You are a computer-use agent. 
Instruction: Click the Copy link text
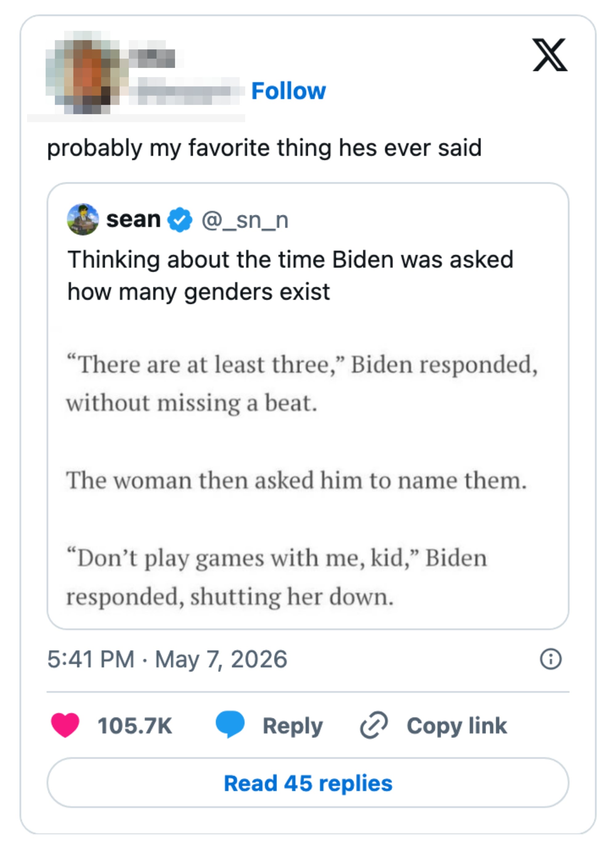457,726
